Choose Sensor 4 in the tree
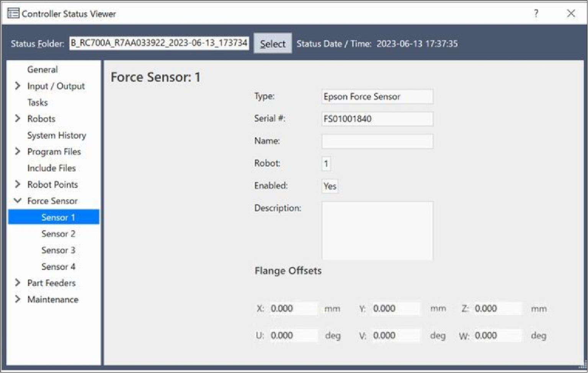This screenshot has height=373, width=588. pyautogui.click(x=58, y=267)
